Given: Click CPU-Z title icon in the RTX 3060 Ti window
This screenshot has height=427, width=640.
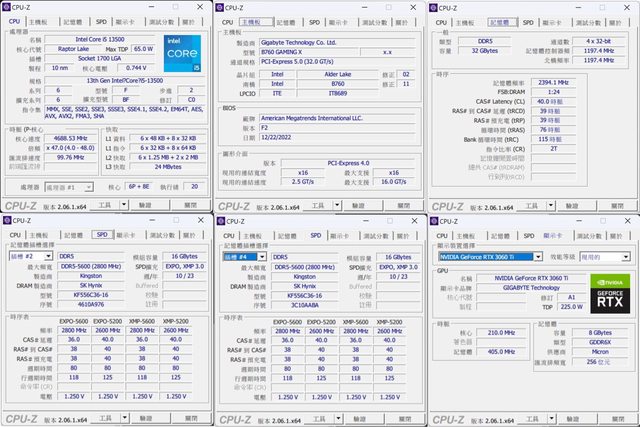Looking at the screenshot, I should tap(436, 220).
